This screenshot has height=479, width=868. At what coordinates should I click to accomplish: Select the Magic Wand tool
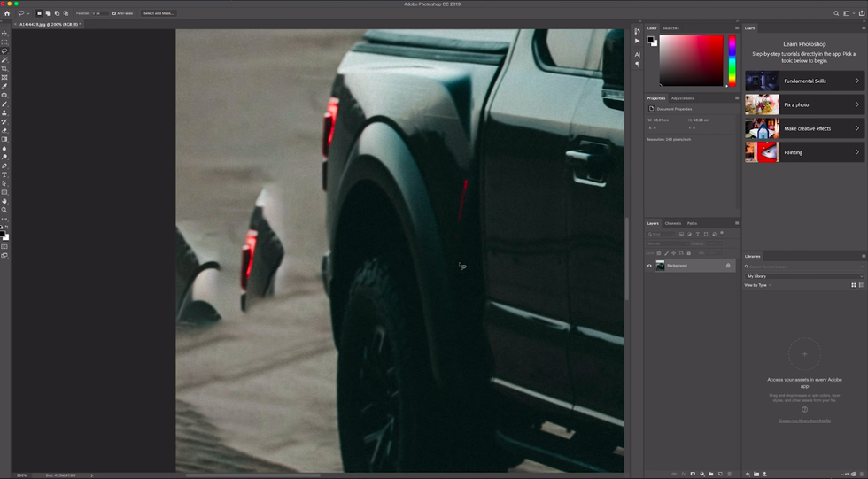(4, 60)
